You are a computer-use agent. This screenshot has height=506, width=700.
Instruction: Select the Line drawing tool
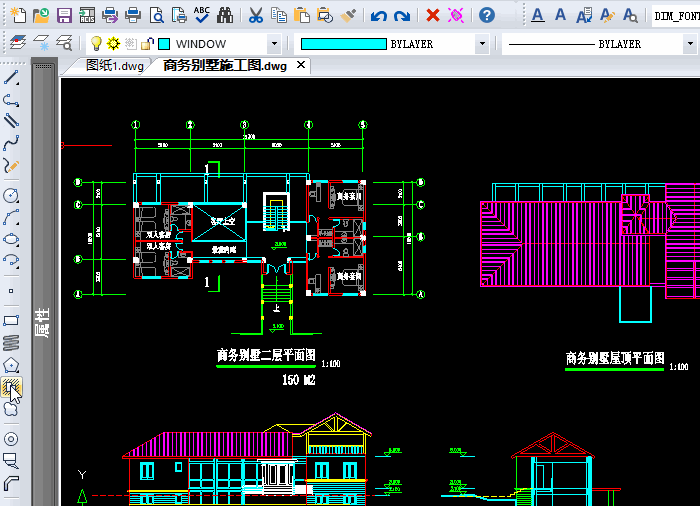(x=11, y=78)
